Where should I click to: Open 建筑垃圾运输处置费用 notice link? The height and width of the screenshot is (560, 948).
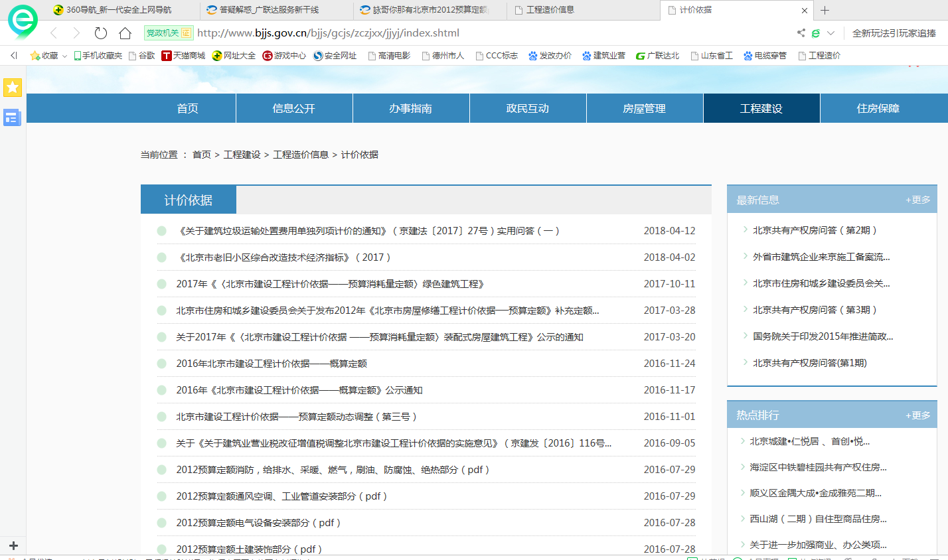[368, 231]
